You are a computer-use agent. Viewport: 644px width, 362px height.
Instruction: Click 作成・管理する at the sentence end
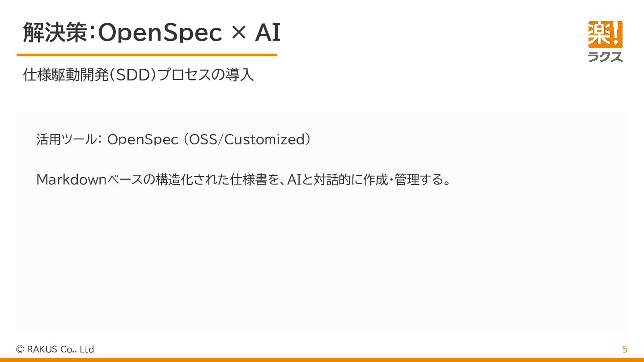409,180
